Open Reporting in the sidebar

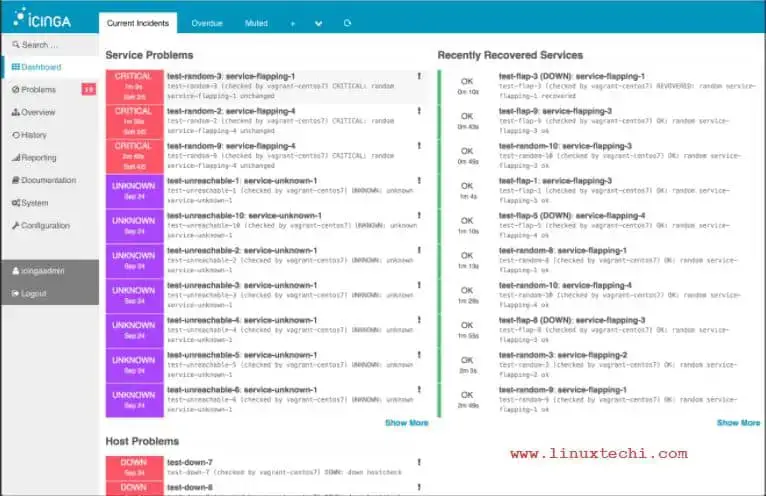pos(34,157)
